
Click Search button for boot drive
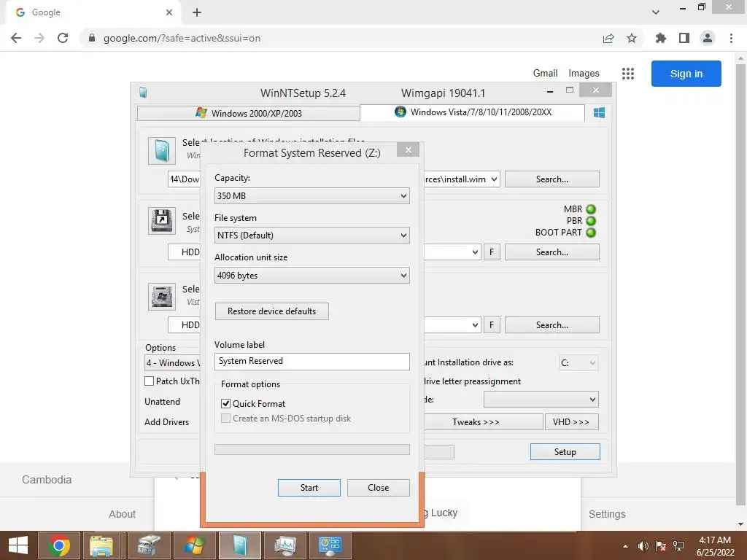coord(551,252)
